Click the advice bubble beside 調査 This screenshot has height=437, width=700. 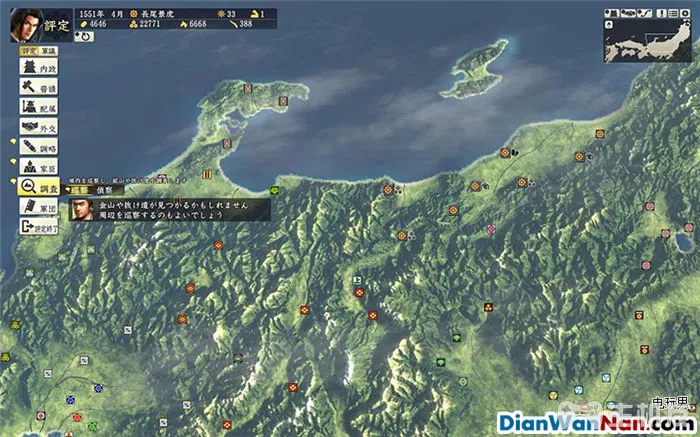14,181
